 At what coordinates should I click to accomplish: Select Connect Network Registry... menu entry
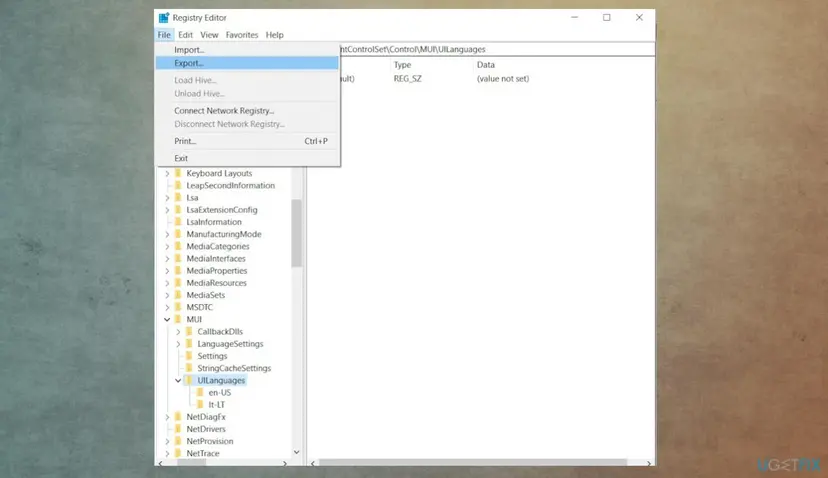tap(247, 110)
